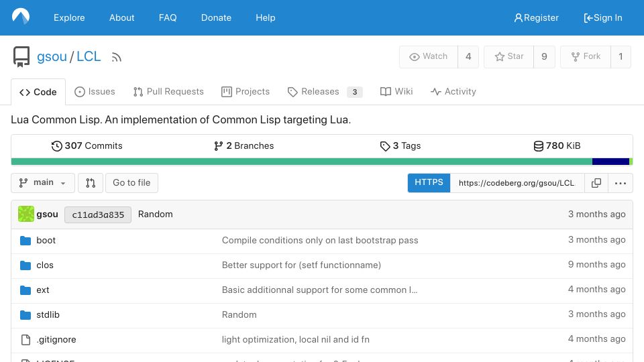The width and height of the screenshot is (644, 362).
Task: View the 9 stargazers count
Action: (544, 56)
